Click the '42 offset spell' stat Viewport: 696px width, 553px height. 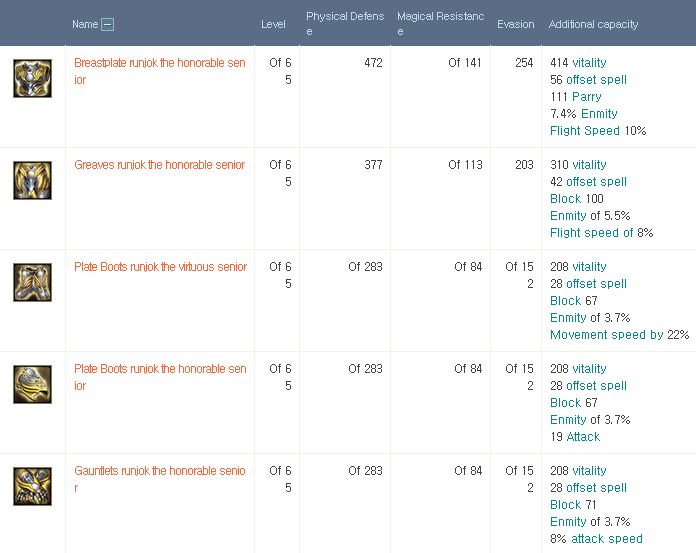coord(588,182)
